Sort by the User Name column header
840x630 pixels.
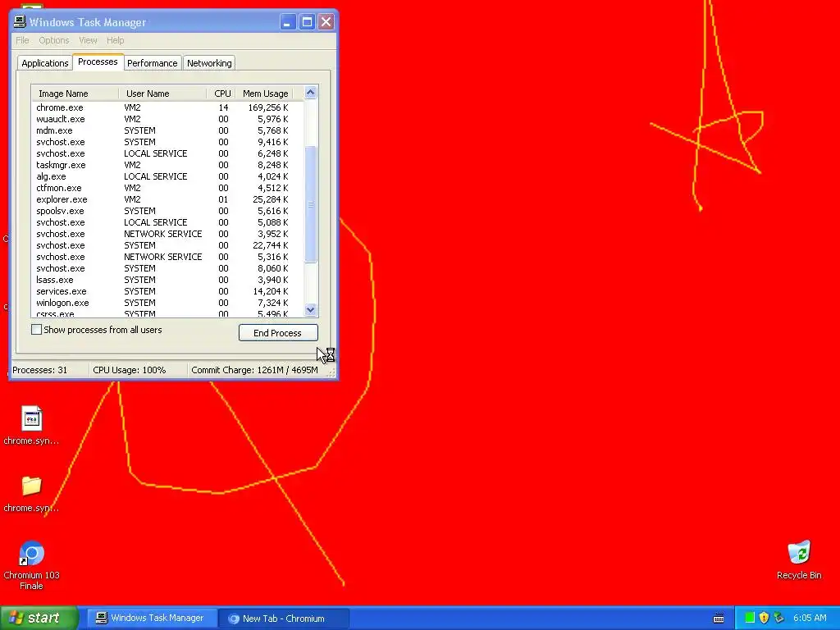coord(163,94)
